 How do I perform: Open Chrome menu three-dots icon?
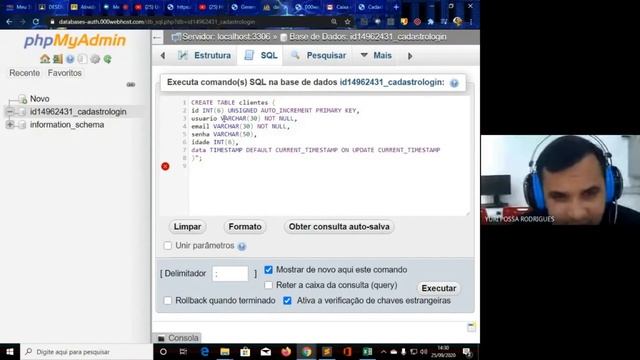click(x=471, y=22)
